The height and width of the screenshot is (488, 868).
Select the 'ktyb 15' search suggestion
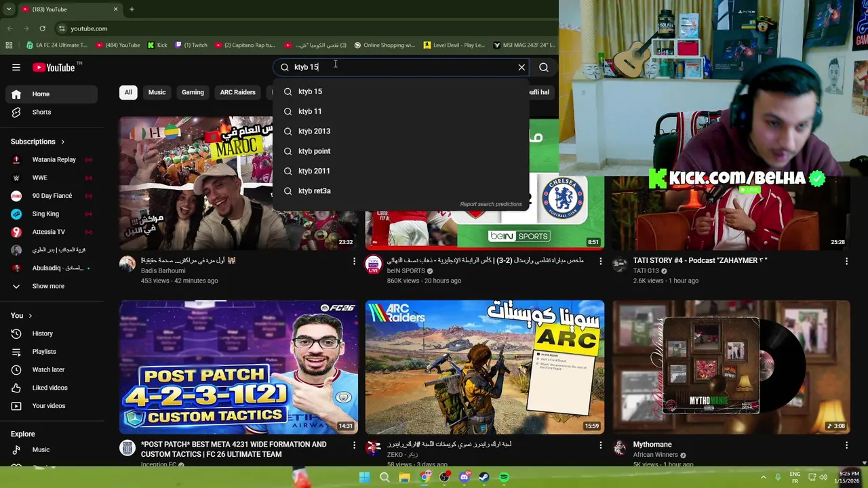pyautogui.click(x=401, y=91)
